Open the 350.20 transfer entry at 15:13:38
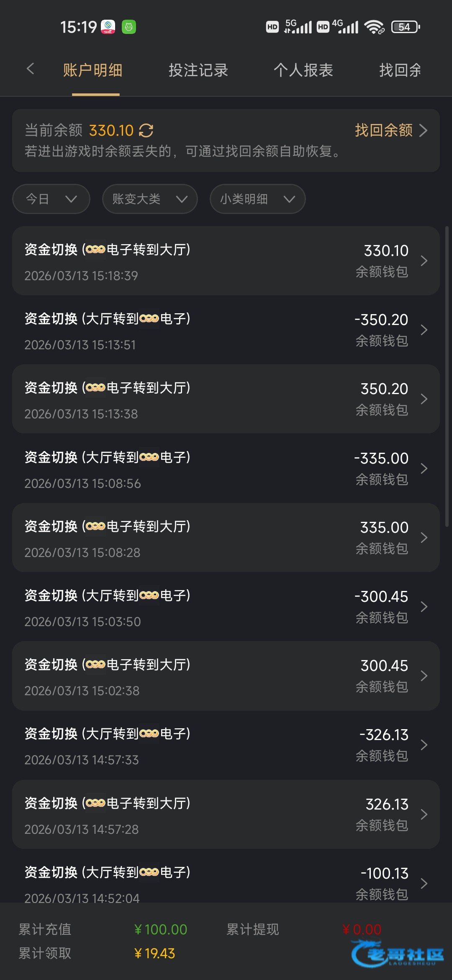This screenshot has height=980, width=452. [x=226, y=399]
